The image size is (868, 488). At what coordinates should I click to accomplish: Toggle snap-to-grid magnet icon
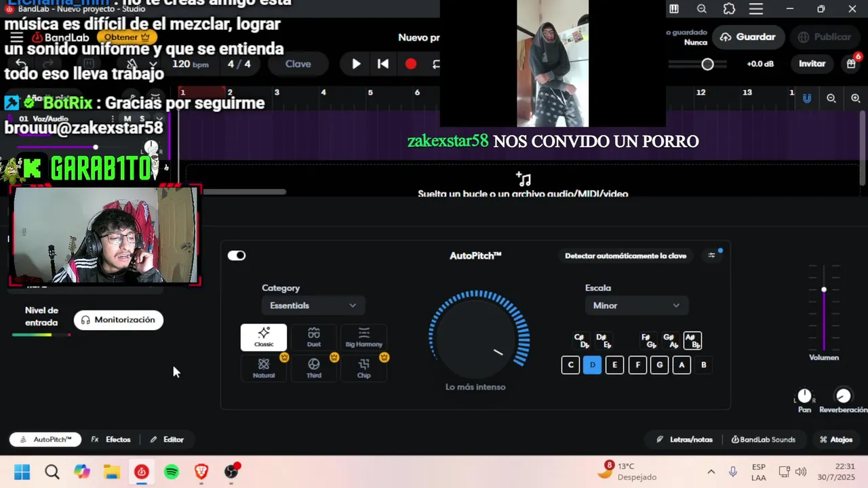(x=807, y=98)
